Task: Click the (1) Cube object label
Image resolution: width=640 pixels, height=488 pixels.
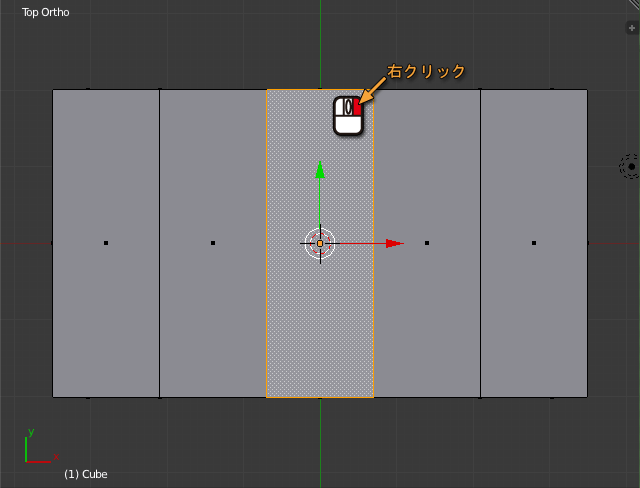Action: pyautogui.click(x=86, y=474)
